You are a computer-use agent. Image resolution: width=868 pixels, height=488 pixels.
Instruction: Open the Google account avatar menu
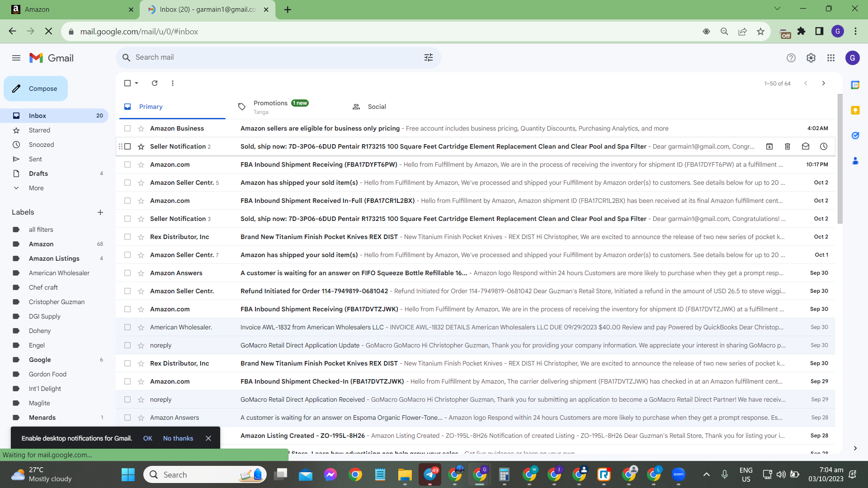pos(853,58)
